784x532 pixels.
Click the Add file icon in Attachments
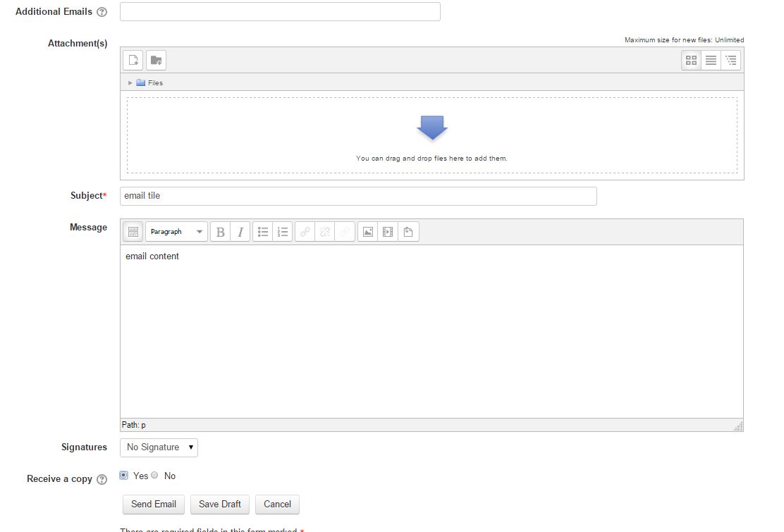133,61
